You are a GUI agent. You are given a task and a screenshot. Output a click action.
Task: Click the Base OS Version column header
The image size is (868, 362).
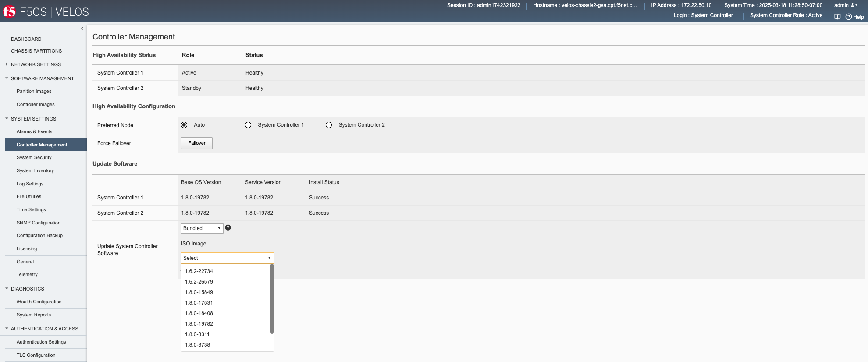[x=201, y=182]
